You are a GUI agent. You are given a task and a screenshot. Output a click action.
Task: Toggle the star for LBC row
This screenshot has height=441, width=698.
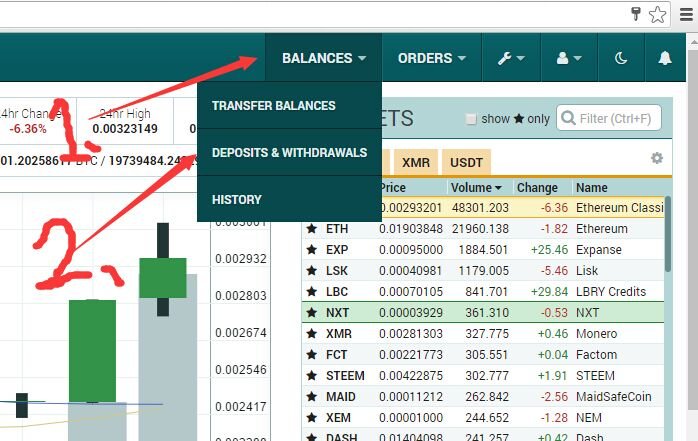click(312, 291)
